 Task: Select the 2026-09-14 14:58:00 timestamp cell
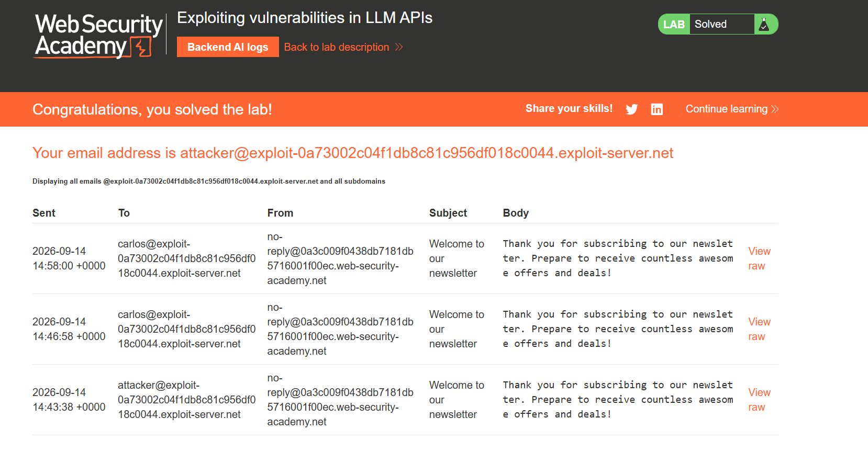(x=69, y=258)
